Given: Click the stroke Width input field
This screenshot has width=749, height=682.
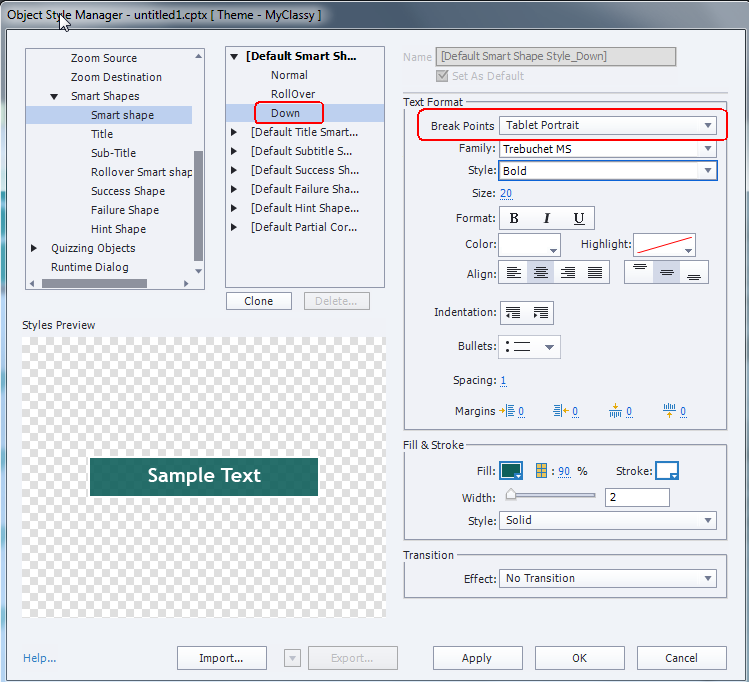Looking at the screenshot, I should coord(636,497).
